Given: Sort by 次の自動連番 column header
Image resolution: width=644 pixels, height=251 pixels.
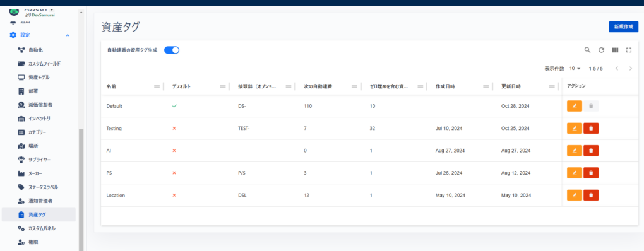Looking at the screenshot, I should 318,86.
